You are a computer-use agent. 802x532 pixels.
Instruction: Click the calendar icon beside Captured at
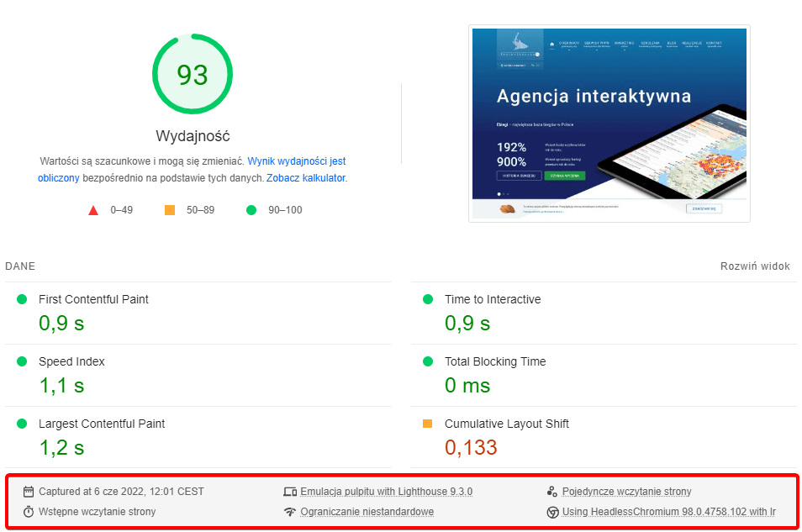(x=29, y=492)
